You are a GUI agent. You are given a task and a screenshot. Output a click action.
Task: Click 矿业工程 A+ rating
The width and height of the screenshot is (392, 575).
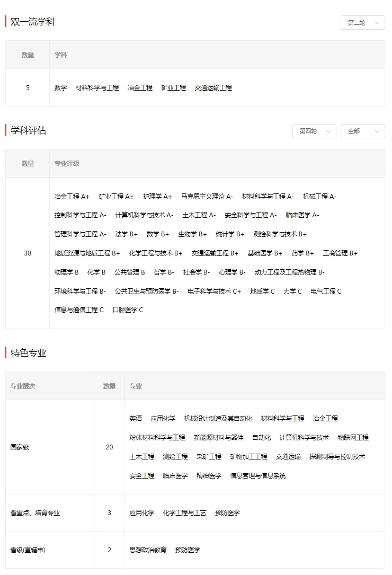coord(116,197)
